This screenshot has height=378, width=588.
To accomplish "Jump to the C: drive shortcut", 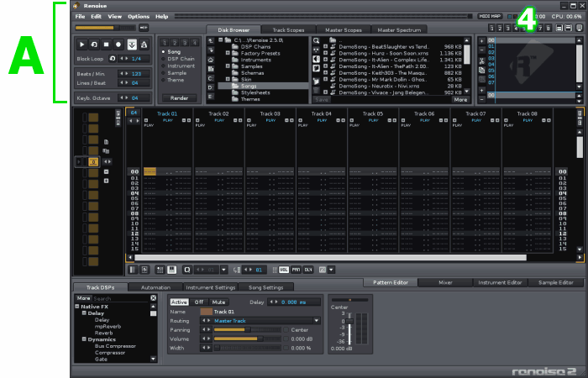I will 211,78.
